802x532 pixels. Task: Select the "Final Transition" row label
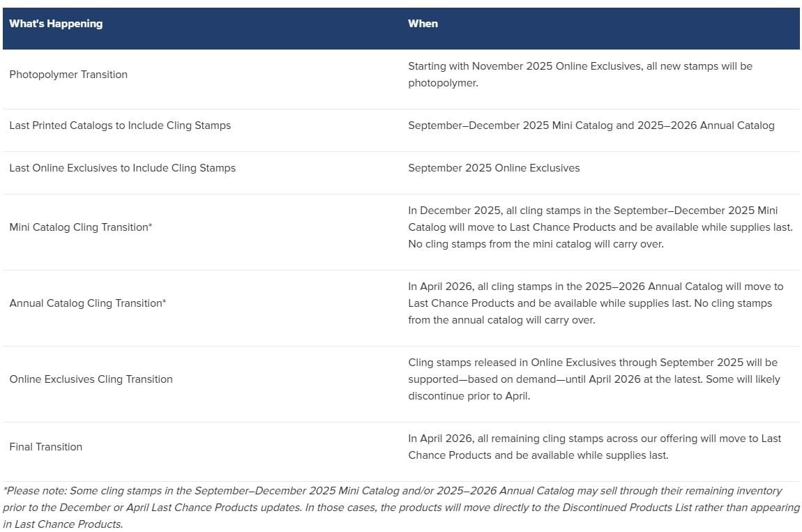45,447
